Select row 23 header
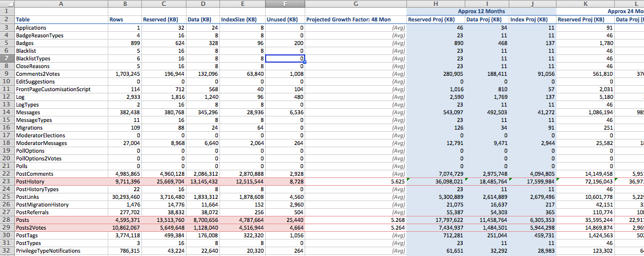644x256 pixels. click(7, 181)
